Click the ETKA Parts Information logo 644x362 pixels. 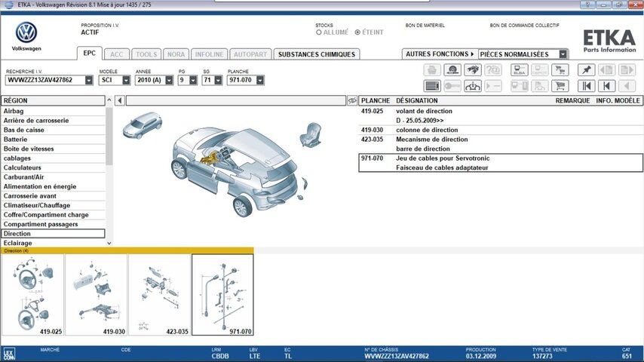click(609, 41)
